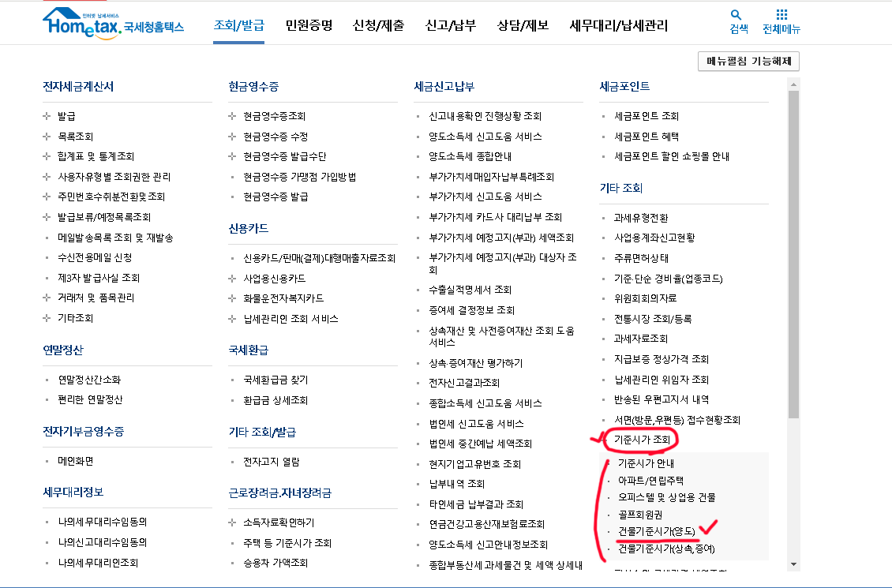Expand 사업용신용카드 item
This screenshot has height=588, width=892.
[232, 279]
